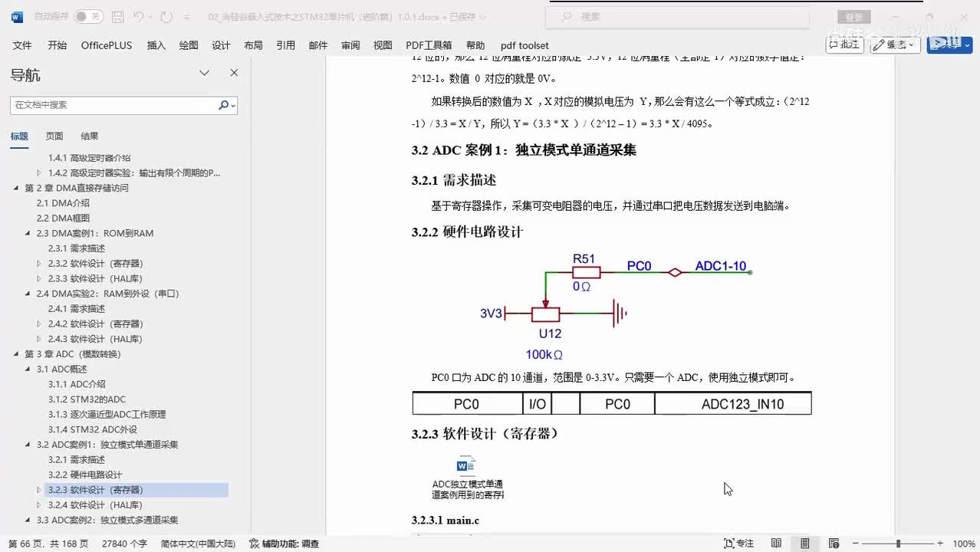Click the ADC circuit schematic image

click(616, 306)
